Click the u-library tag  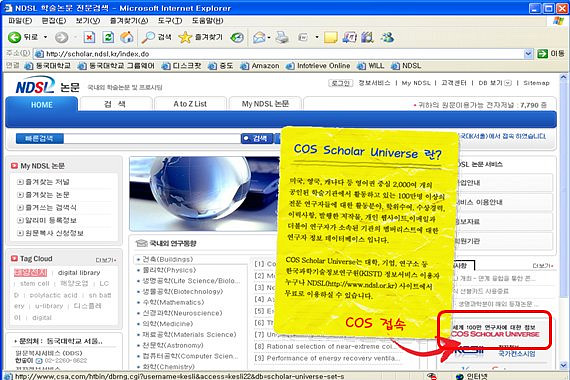pyautogui.click(x=49, y=306)
